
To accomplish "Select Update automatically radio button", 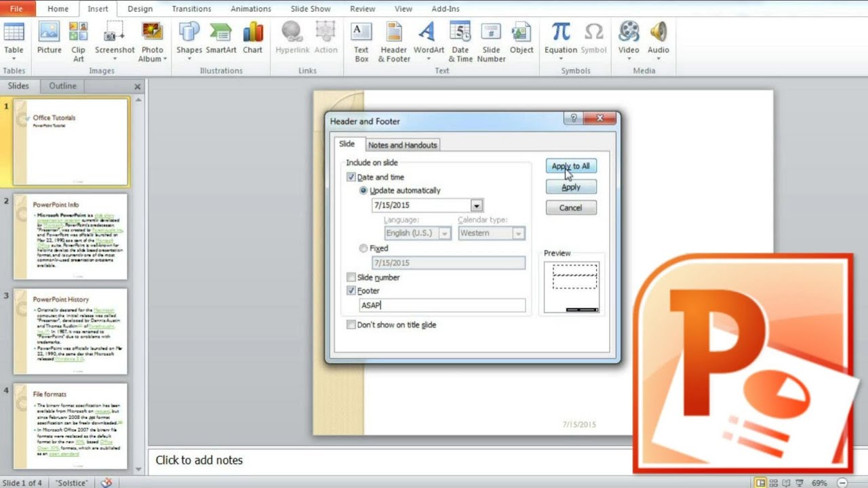I will pyautogui.click(x=363, y=190).
